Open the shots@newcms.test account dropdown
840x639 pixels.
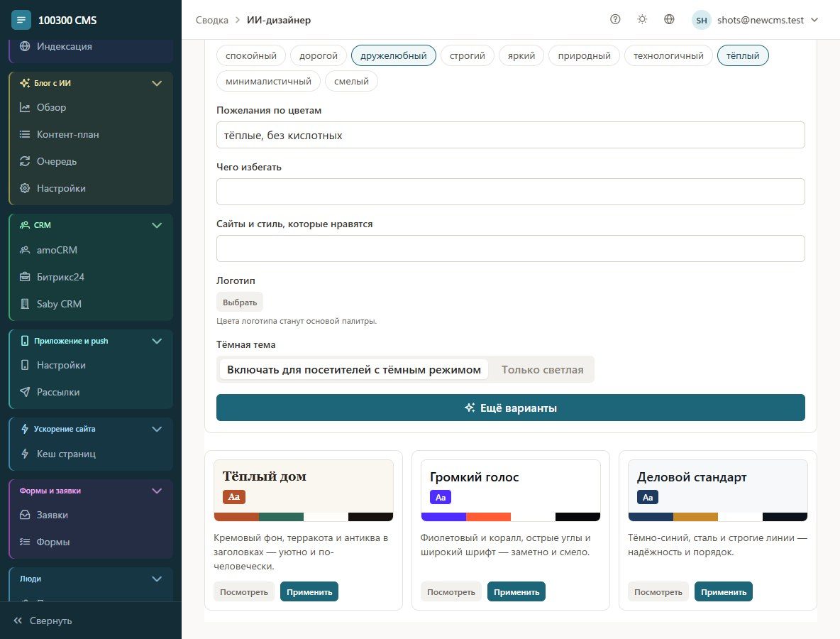(756, 20)
